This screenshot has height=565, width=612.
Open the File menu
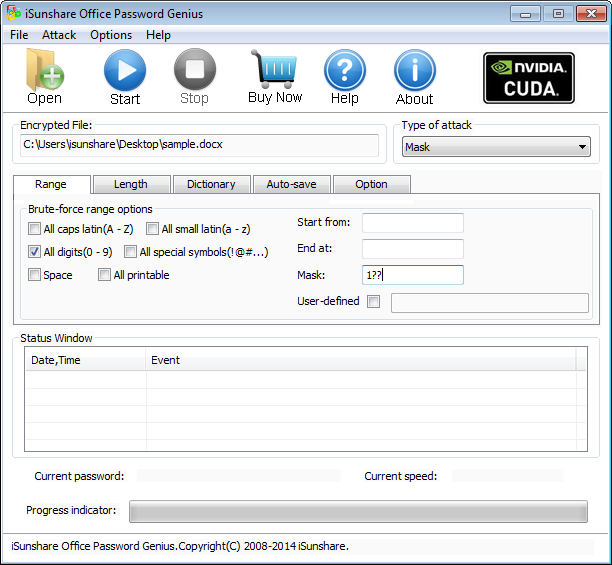click(19, 35)
